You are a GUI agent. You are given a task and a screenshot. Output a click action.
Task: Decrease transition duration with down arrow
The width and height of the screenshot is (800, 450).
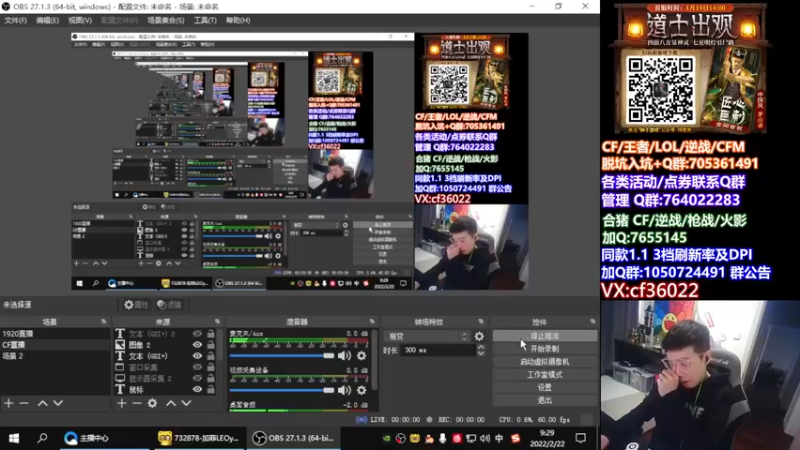click(481, 354)
